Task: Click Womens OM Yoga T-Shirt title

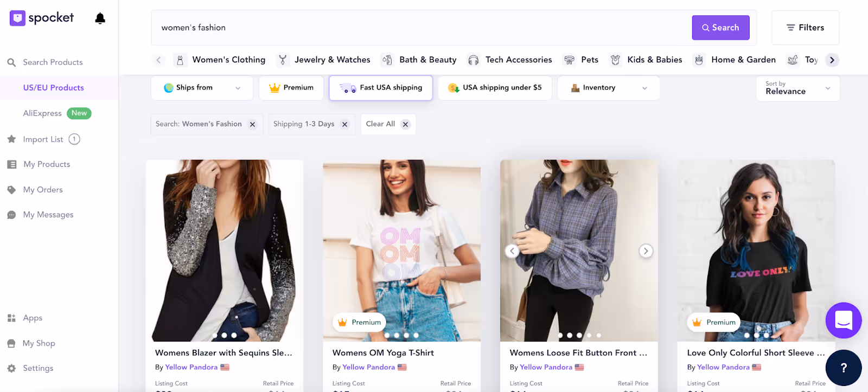Action: (383, 353)
